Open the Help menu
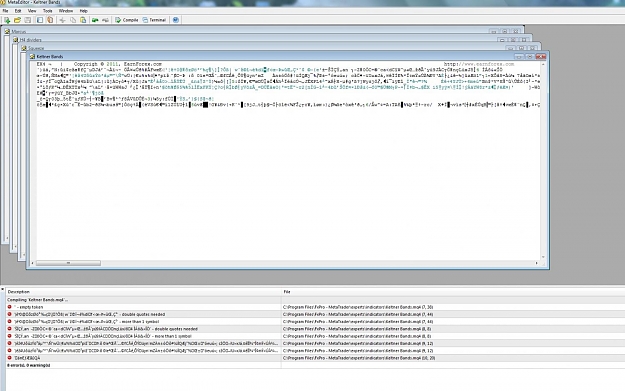 tap(83, 11)
